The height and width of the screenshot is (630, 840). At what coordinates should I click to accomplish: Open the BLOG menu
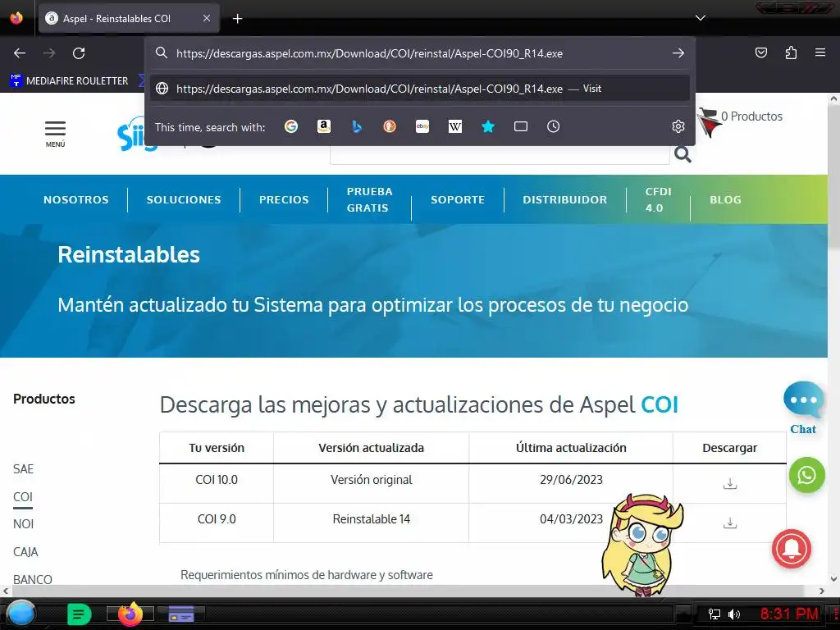725,200
